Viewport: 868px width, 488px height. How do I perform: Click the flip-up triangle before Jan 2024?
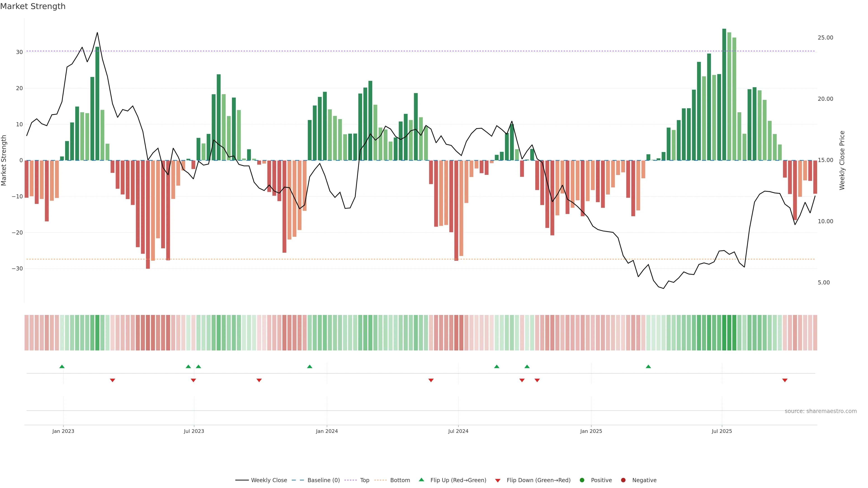coord(310,366)
